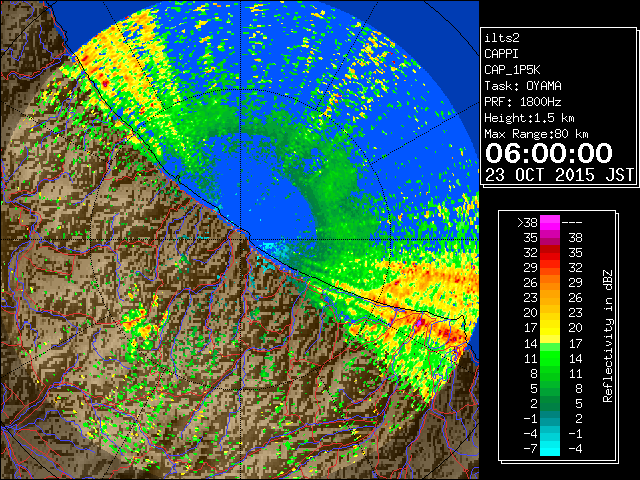Click the '-4' value at legend bottom right

point(575,449)
